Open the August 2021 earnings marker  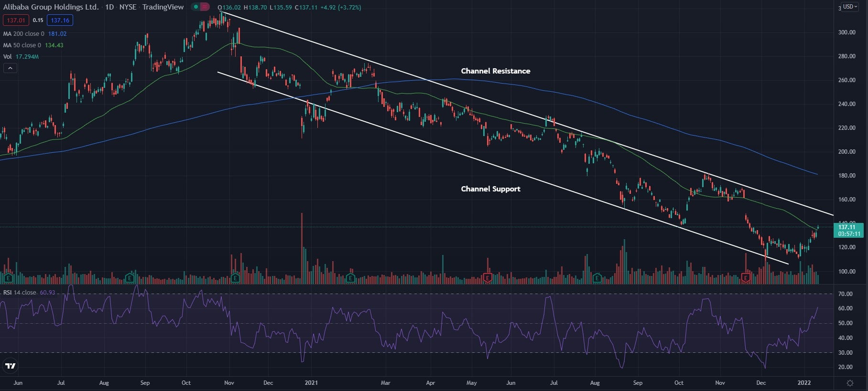[597, 277]
